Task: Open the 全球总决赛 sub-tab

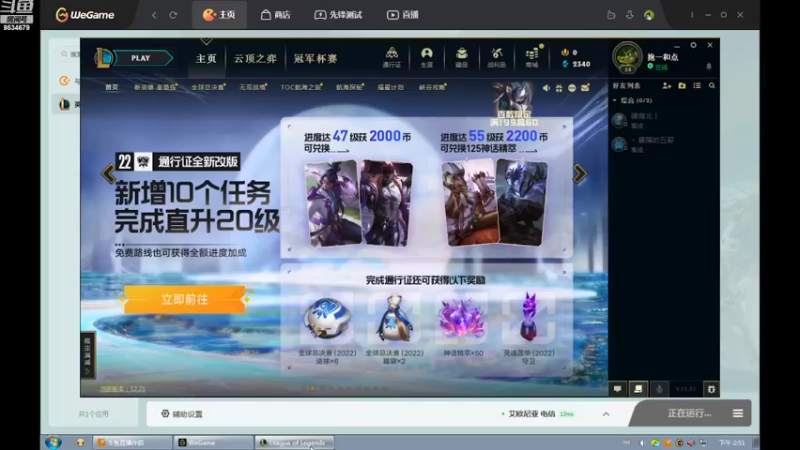Action: pos(208,87)
